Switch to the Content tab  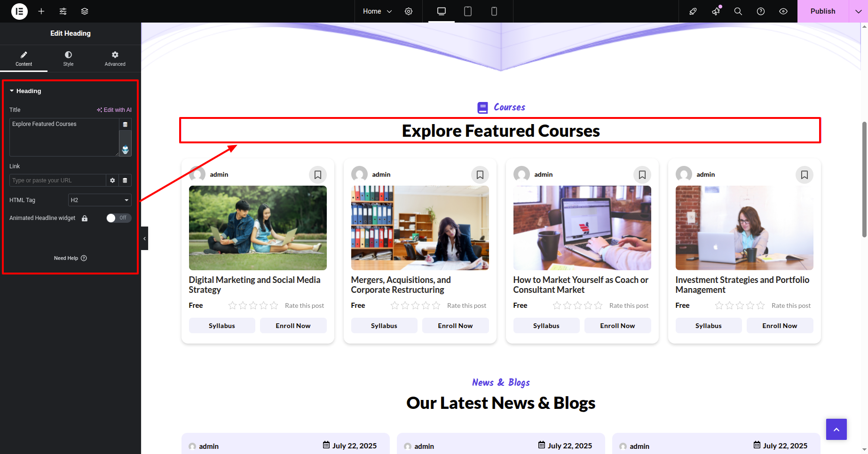tap(24, 59)
